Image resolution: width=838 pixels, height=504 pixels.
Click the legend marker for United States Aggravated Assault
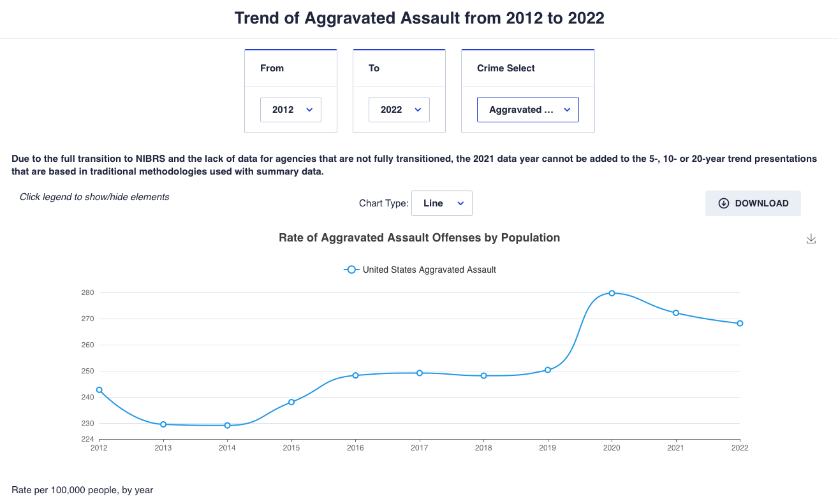(x=351, y=270)
